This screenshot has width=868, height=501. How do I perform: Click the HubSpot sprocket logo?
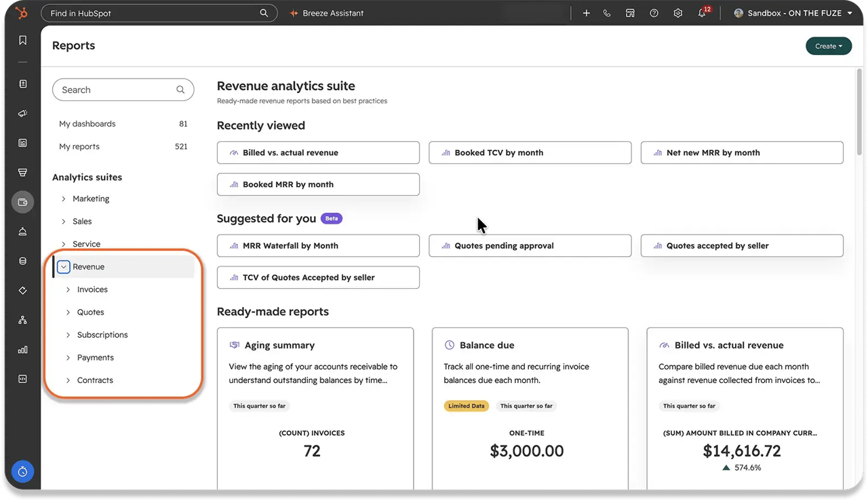22,13
